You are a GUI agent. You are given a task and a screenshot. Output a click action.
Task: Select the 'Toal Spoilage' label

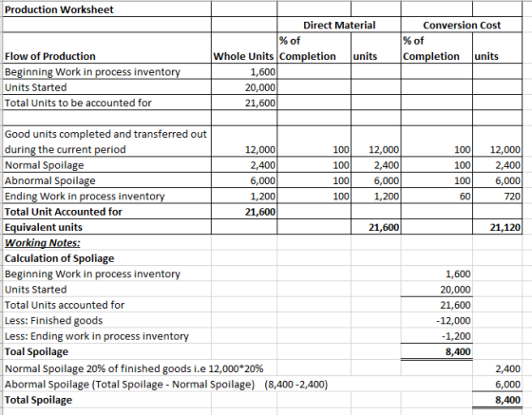(36, 351)
